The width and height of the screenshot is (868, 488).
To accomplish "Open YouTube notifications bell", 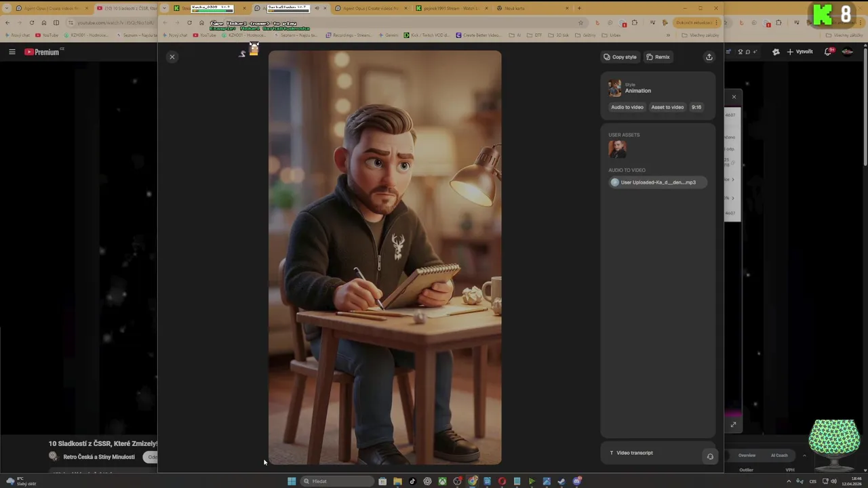I will (829, 52).
